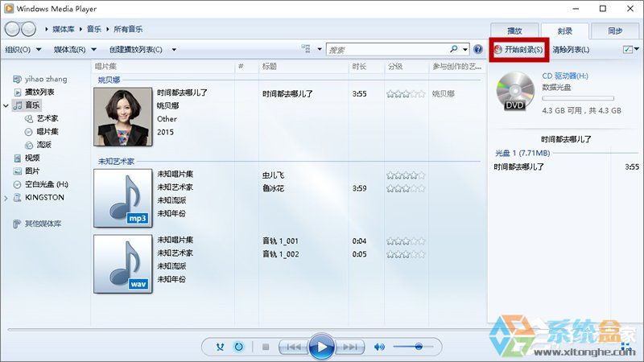Image resolution: width=644 pixels, height=362 pixels.
Task: Skip to previous track
Action: click(x=293, y=348)
